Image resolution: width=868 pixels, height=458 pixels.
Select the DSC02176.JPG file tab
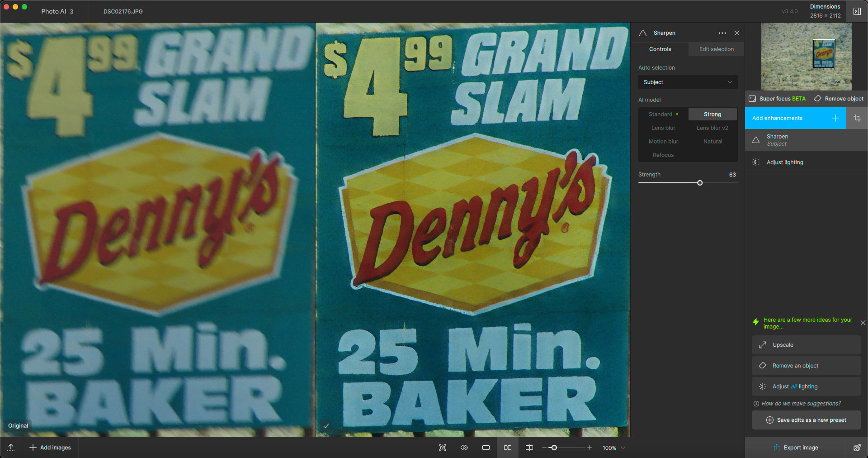[x=123, y=11]
